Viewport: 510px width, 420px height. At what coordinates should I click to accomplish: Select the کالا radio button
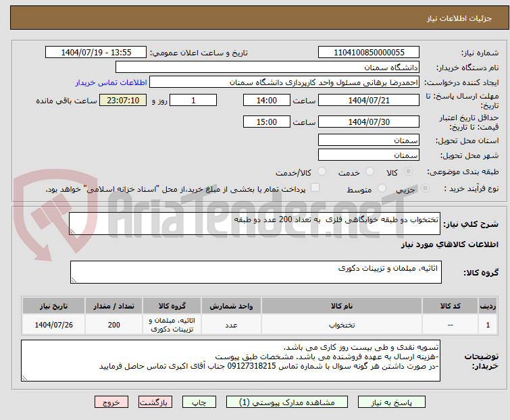(x=408, y=172)
